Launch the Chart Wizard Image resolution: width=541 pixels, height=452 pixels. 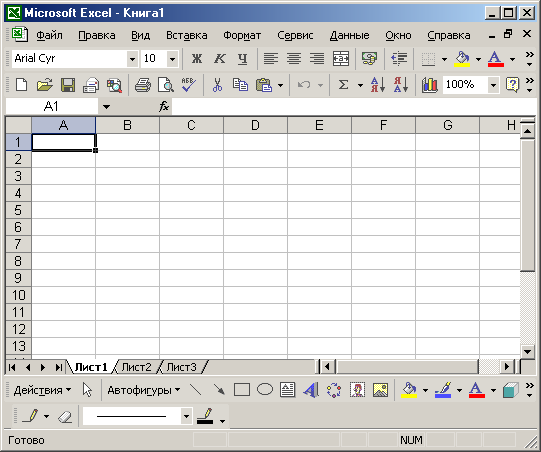pyautogui.click(x=430, y=85)
